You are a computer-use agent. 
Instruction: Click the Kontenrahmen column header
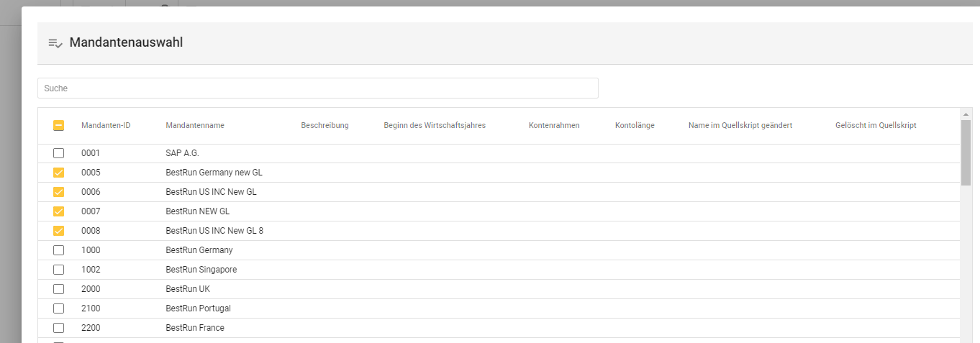coord(553,125)
